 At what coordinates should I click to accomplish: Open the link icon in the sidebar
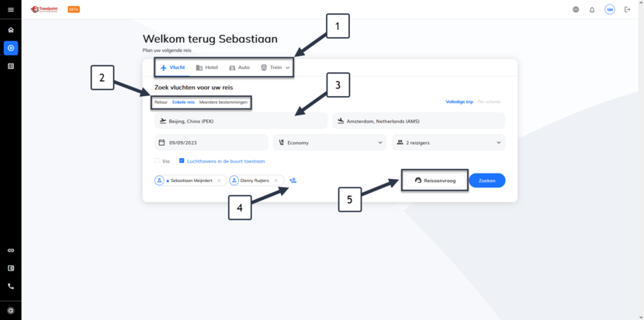(11, 250)
